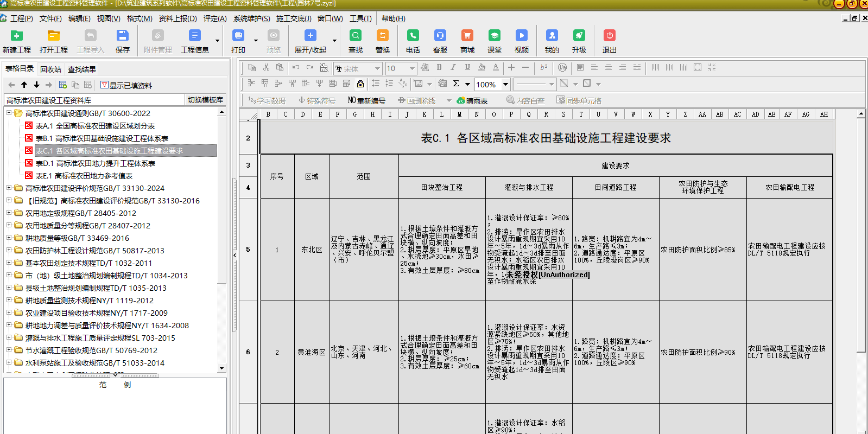
Task: Open the 评定(A) menu
Action: [215, 18]
